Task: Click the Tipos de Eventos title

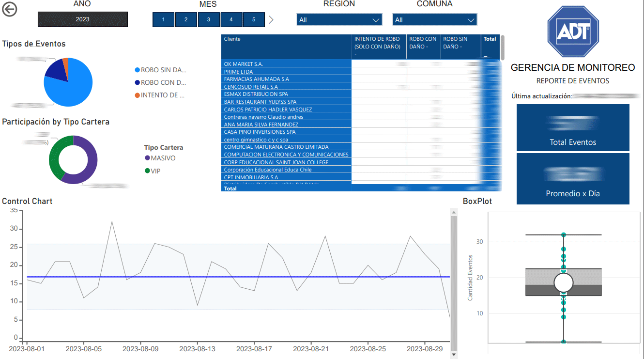Action: pyautogui.click(x=34, y=44)
